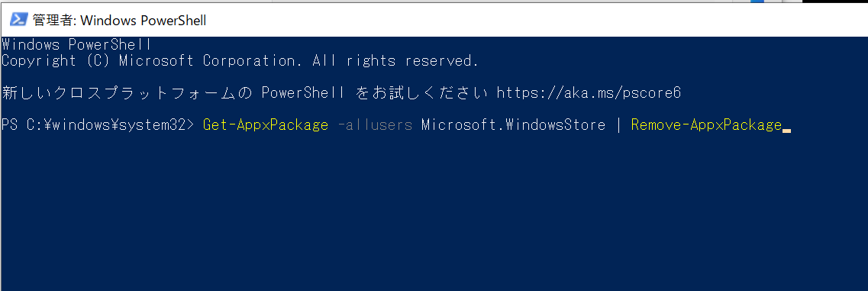Click the Microsoft Corporation copyright line
868x291 pixels.
coord(240,61)
